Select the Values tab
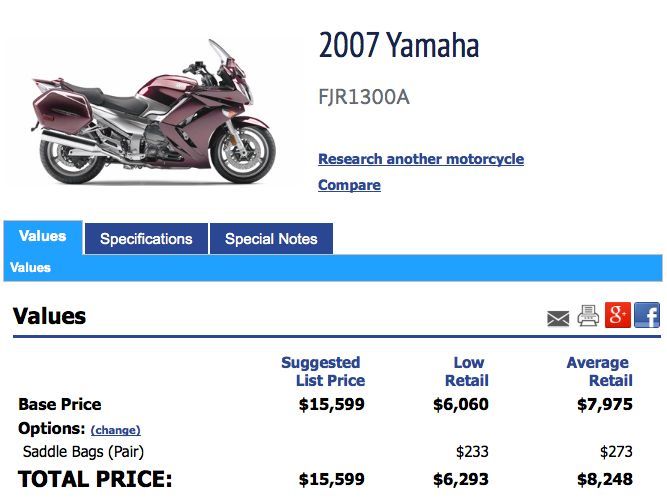667x499 pixels. (43, 237)
